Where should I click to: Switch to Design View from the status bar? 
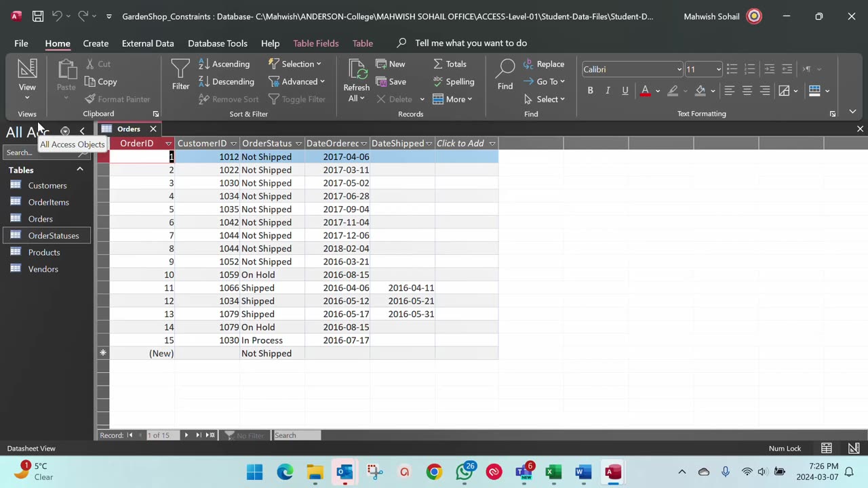coord(854,448)
